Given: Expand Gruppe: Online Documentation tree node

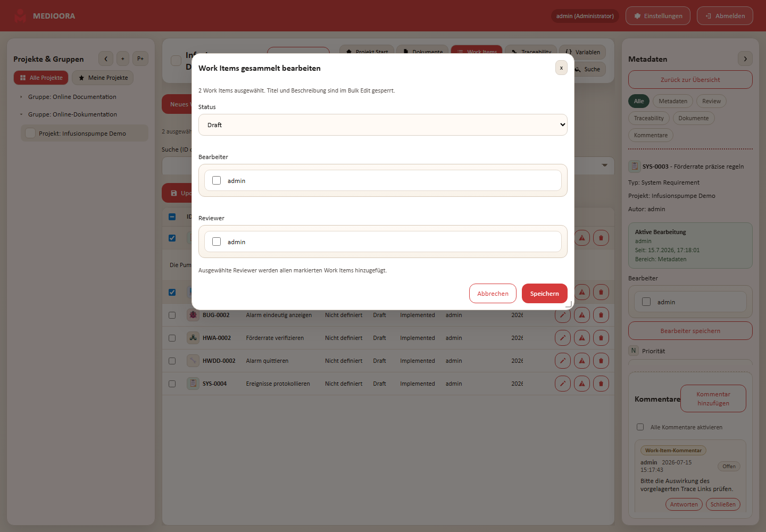Looking at the screenshot, I should [x=21, y=97].
